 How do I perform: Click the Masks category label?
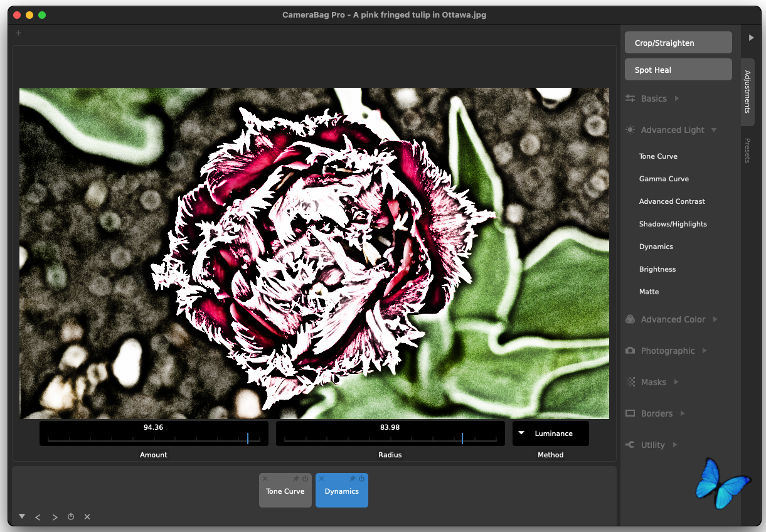point(654,382)
